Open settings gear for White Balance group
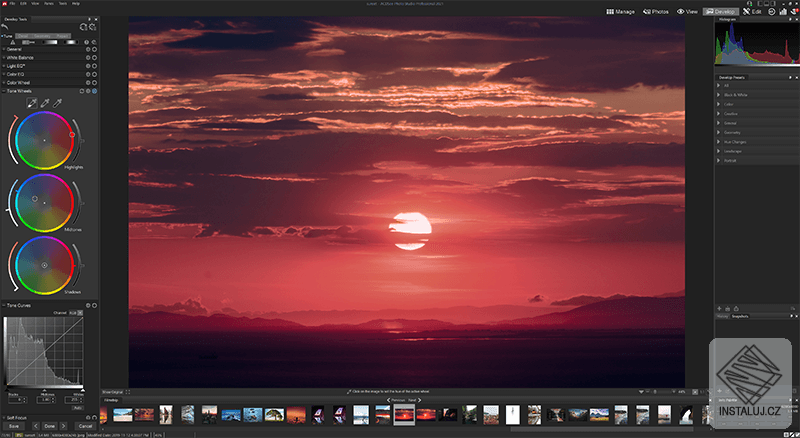This screenshot has height=438, width=800. 88,58
